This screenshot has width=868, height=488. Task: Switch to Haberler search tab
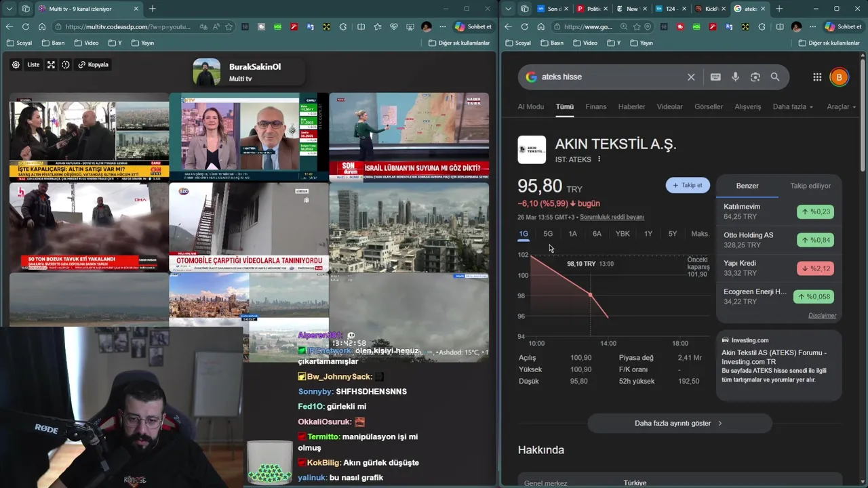631,107
